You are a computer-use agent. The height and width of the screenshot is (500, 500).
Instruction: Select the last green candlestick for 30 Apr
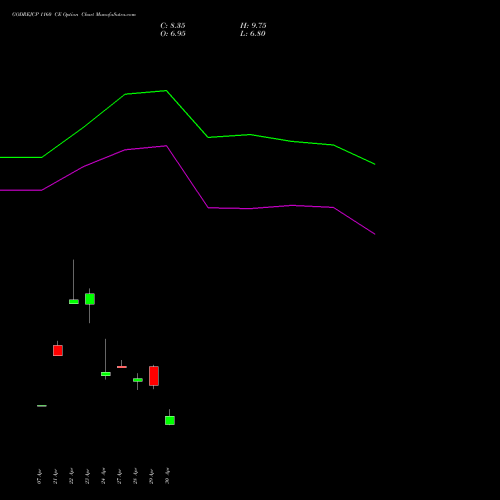coord(170,420)
